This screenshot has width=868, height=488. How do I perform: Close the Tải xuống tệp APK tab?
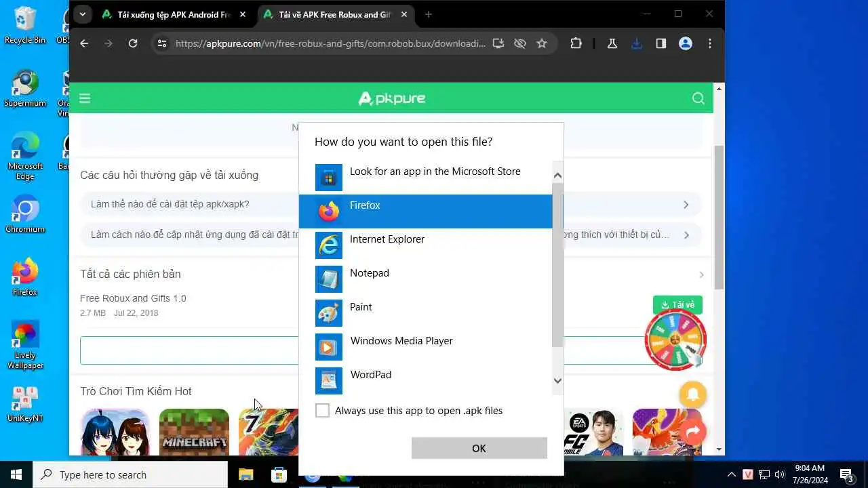click(243, 14)
